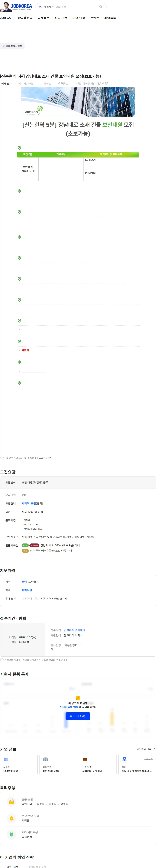Switch to the 추천공고 tab
Image resolution: width=156 pixels, height=868 pixels.
tap(63, 84)
